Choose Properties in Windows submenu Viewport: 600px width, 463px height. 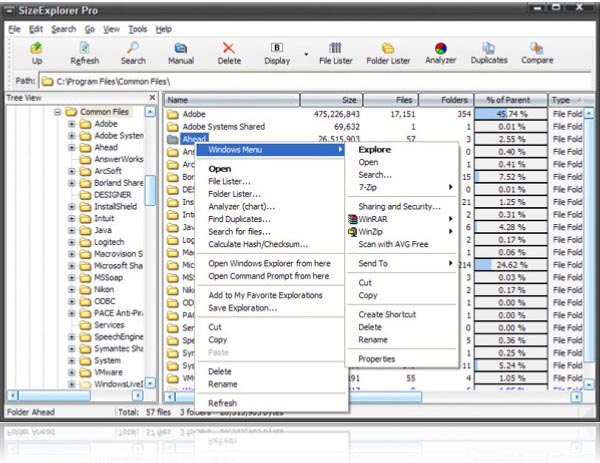click(376, 359)
